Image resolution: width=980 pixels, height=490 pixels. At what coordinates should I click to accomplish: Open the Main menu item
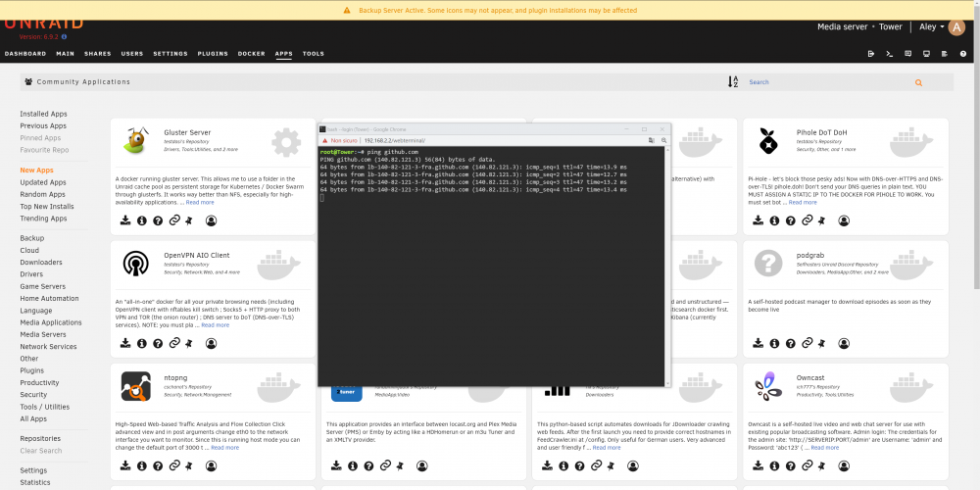pyautogui.click(x=65, y=54)
